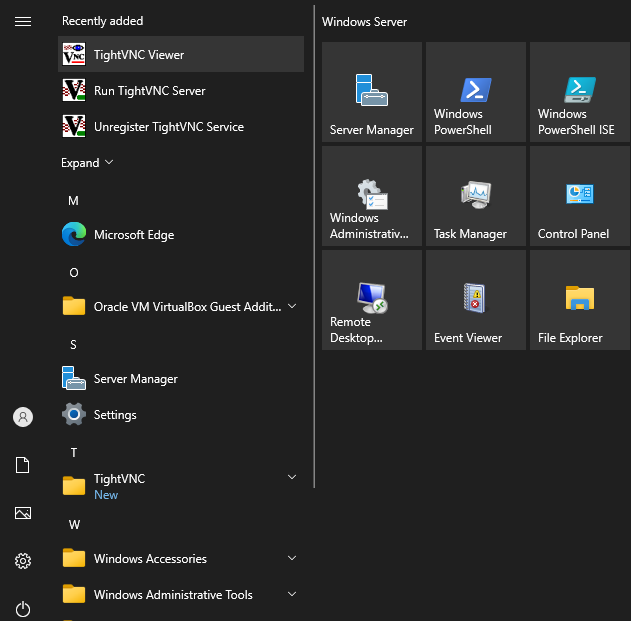Open Pictures from the sidebar
The height and width of the screenshot is (621, 631).
coord(23,513)
